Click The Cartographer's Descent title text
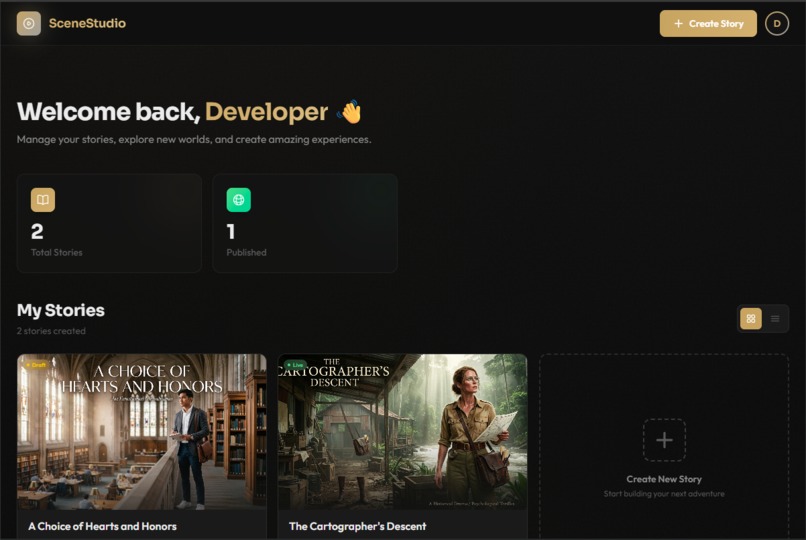 (x=357, y=526)
